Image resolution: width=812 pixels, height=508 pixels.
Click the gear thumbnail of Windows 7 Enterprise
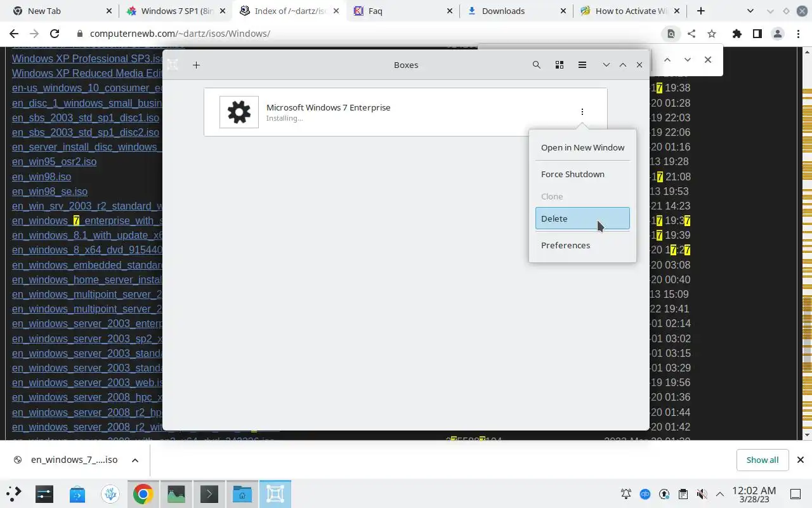239,112
